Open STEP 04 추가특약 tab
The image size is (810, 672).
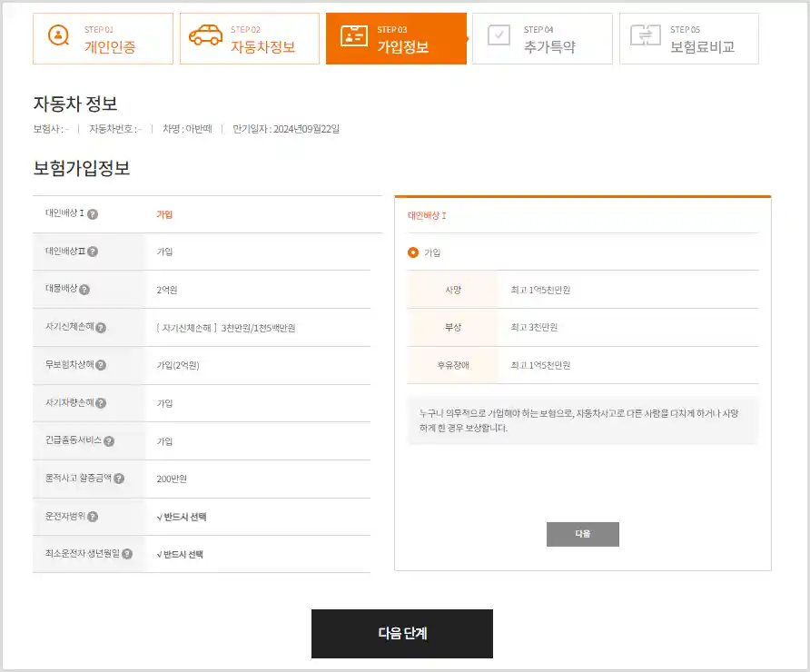pyautogui.click(x=542, y=39)
